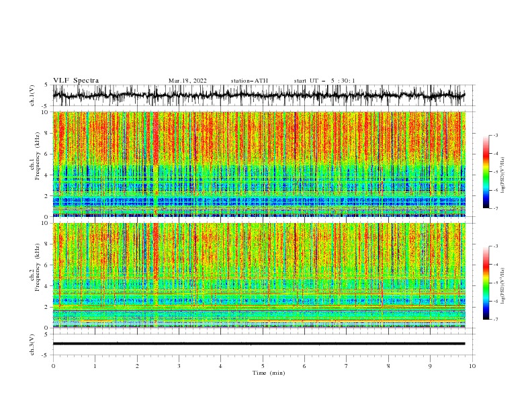Click the log(PSD) label beside ch.2 colorbar

tap(502, 285)
